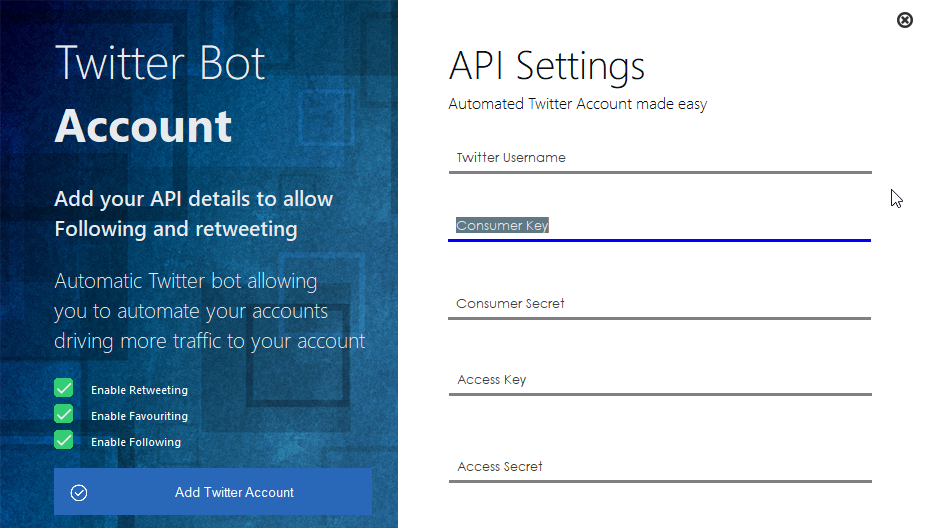This screenshot has height=528, width=937.
Task: Click into the highlighted Consumer Key field
Action: [660, 226]
